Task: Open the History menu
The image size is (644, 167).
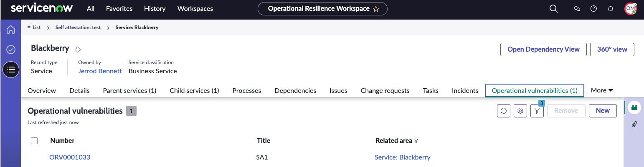Action: (x=155, y=8)
